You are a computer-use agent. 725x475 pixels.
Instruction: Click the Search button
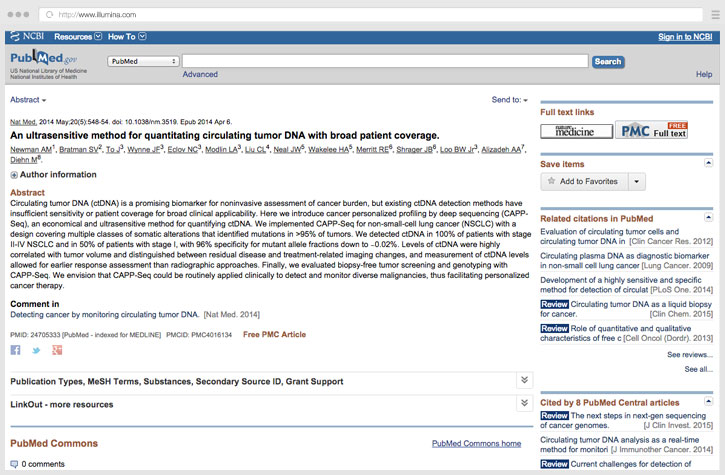(608, 61)
